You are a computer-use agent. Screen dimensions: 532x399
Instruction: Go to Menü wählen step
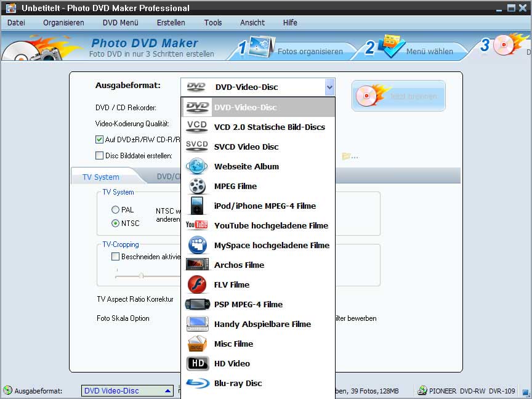point(430,51)
